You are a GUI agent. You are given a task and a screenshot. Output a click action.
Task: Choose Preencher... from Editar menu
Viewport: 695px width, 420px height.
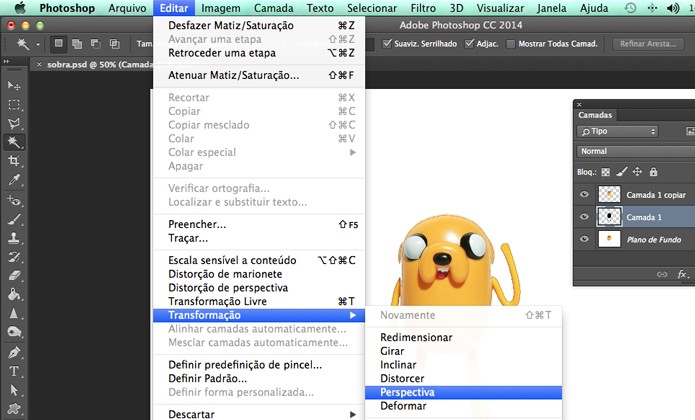coord(259,224)
